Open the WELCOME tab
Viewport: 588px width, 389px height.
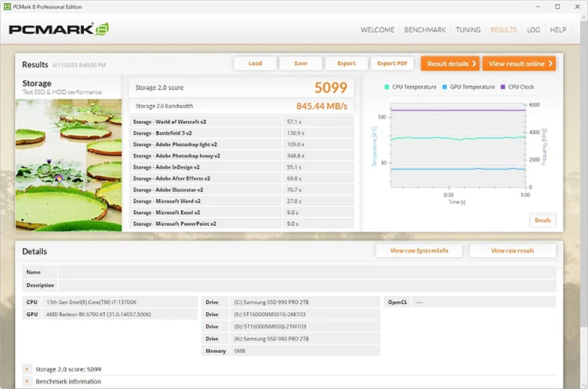pos(377,30)
